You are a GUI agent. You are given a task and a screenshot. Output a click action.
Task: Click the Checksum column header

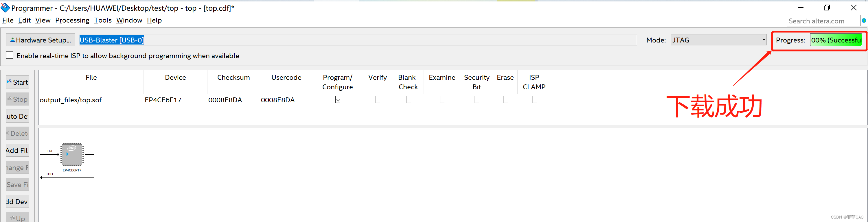pyautogui.click(x=233, y=77)
